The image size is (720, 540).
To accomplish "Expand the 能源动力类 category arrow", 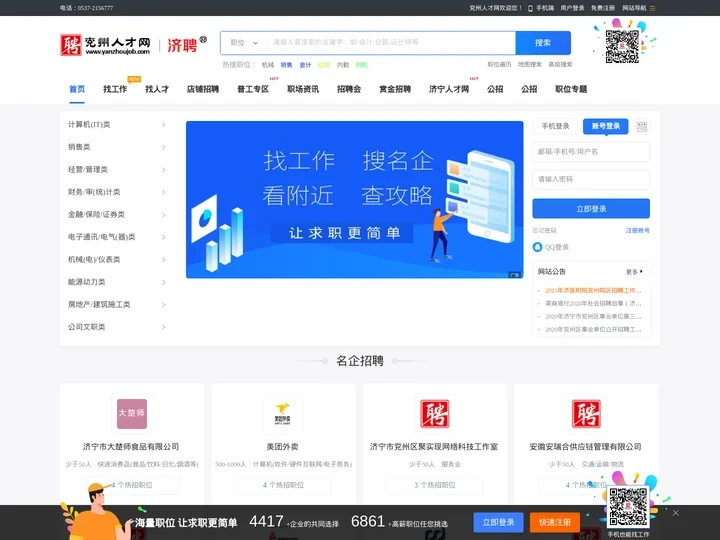I will tap(163, 282).
